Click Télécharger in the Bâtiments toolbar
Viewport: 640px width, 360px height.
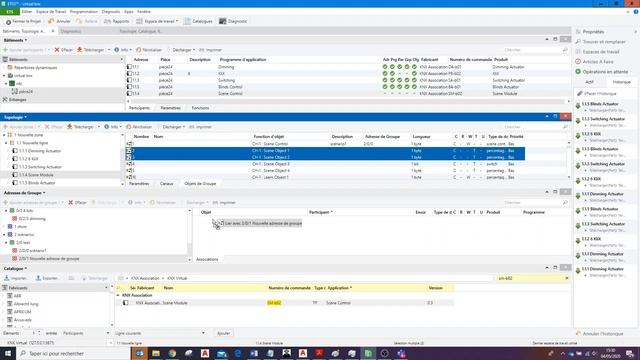[x=90, y=50]
